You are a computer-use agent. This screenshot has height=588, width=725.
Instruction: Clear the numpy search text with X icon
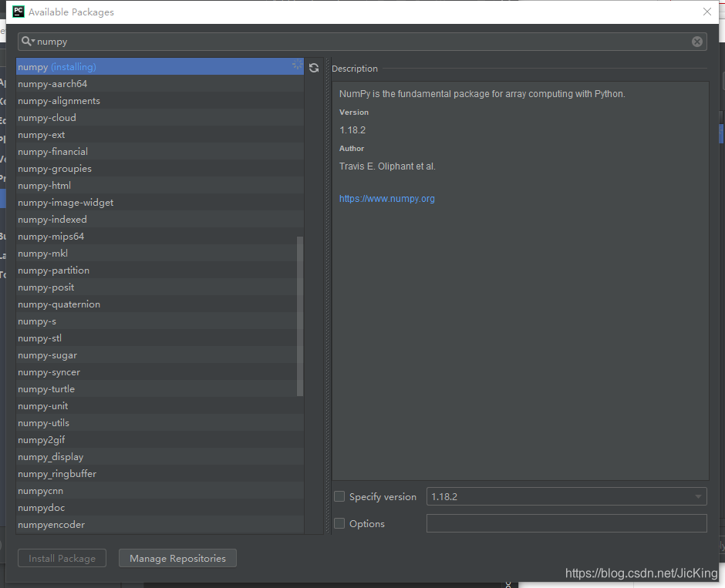tap(696, 42)
